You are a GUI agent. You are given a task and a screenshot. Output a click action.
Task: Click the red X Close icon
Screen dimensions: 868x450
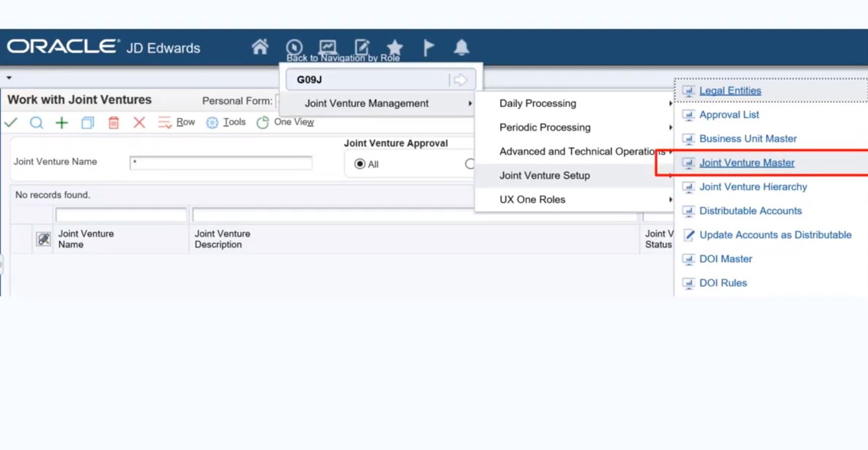coord(139,122)
